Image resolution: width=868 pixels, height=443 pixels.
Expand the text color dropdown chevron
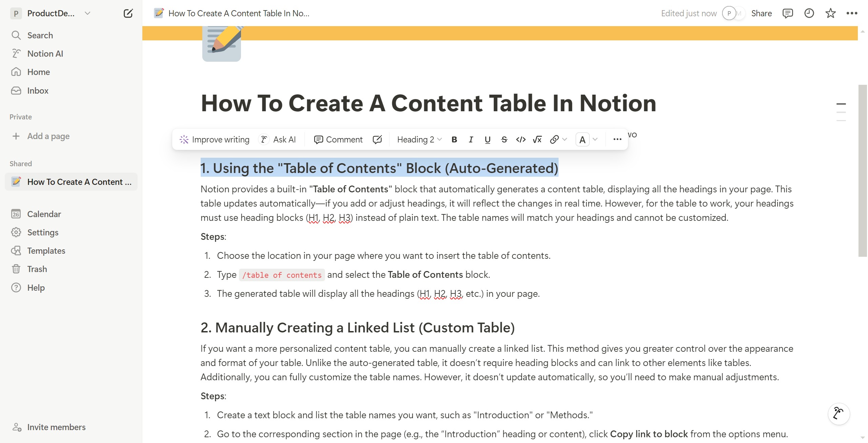click(595, 139)
